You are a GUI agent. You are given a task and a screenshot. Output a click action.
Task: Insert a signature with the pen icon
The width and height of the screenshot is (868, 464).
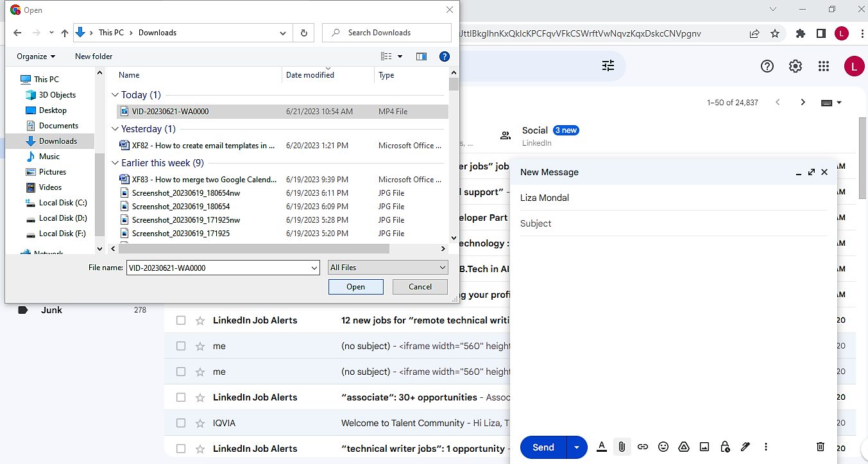coord(745,447)
